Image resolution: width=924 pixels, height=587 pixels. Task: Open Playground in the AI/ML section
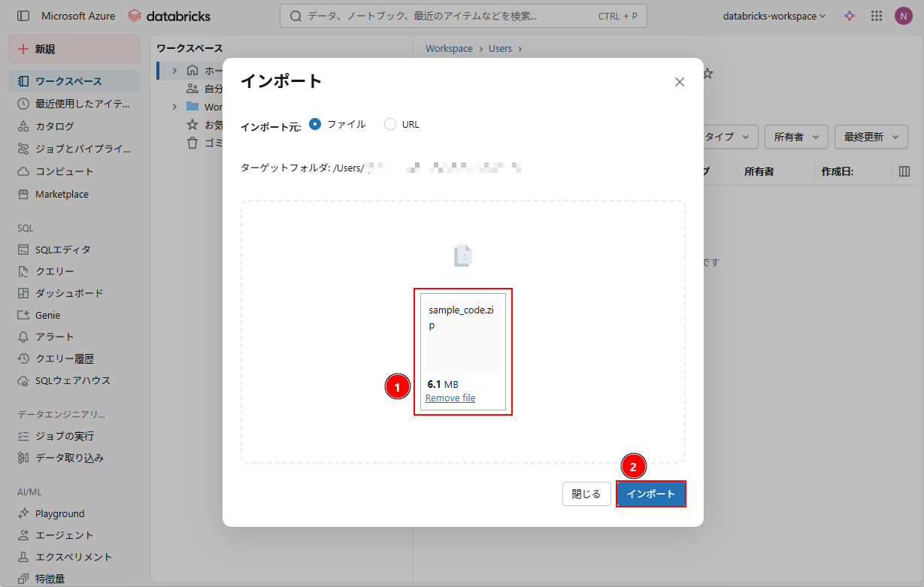click(x=59, y=513)
